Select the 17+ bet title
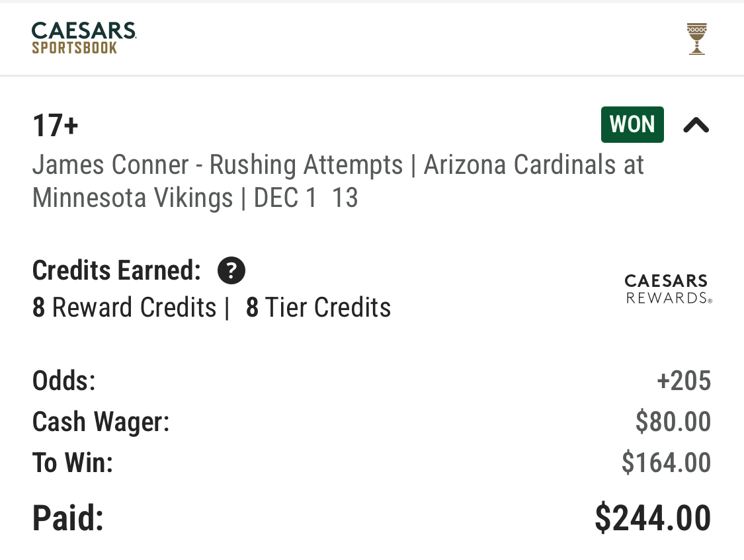Viewport: 744px width, 560px height. pos(56,126)
